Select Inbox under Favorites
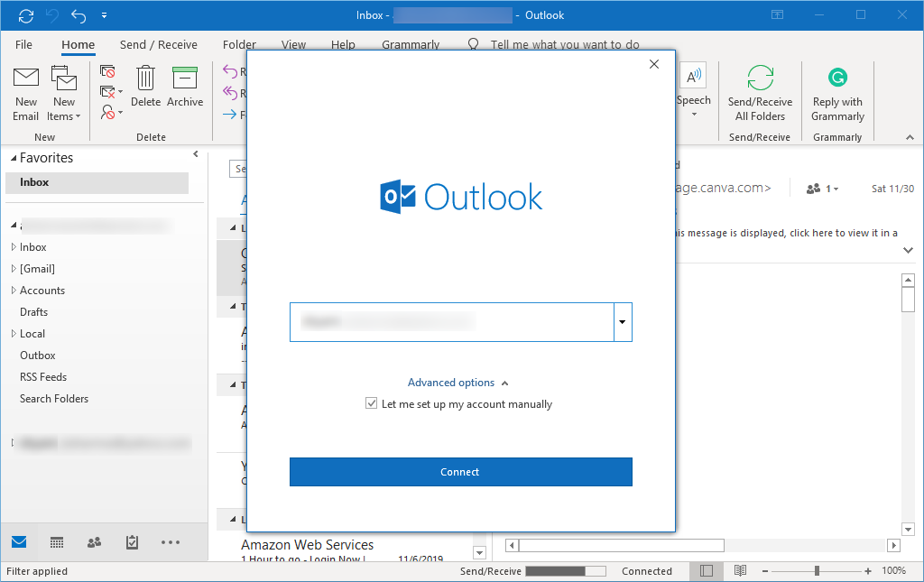The height and width of the screenshot is (582, 924). point(97,182)
